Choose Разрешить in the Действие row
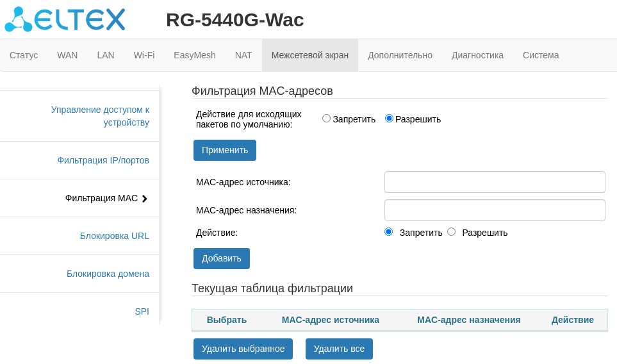The height and width of the screenshot is (364, 617). 451,232
